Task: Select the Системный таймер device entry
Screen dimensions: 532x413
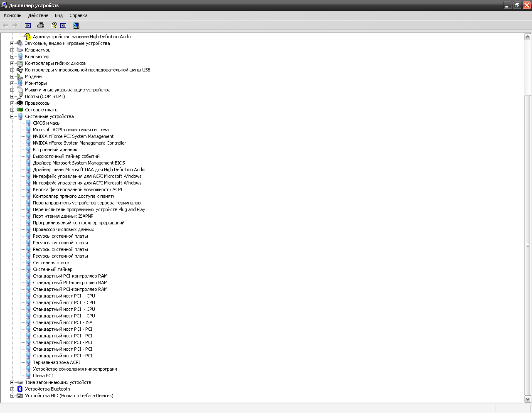Action: tap(53, 269)
